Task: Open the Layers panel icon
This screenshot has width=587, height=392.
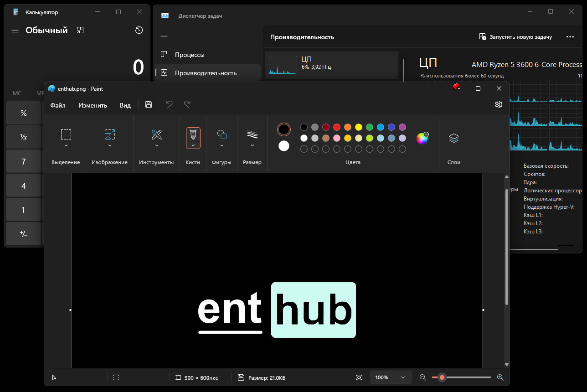Action: [453, 138]
